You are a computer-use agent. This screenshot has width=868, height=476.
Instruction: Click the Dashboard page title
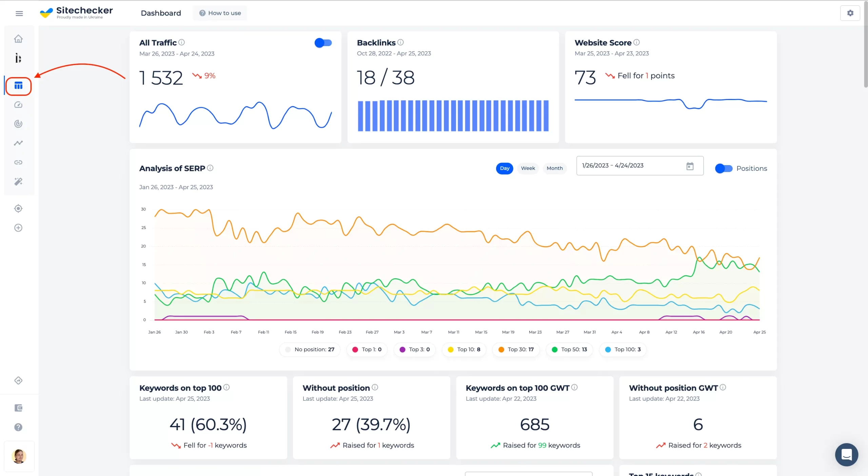point(161,13)
